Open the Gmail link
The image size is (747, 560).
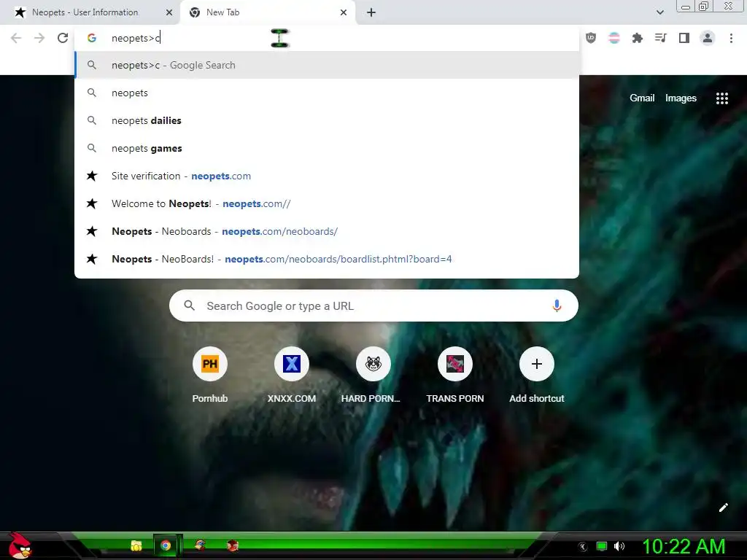pos(642,98)
